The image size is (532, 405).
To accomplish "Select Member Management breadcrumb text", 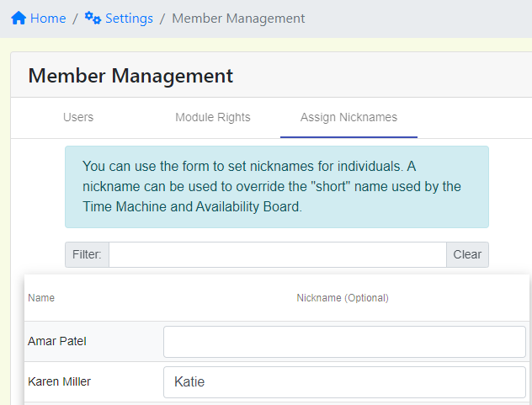I will [x=238, y=19].
